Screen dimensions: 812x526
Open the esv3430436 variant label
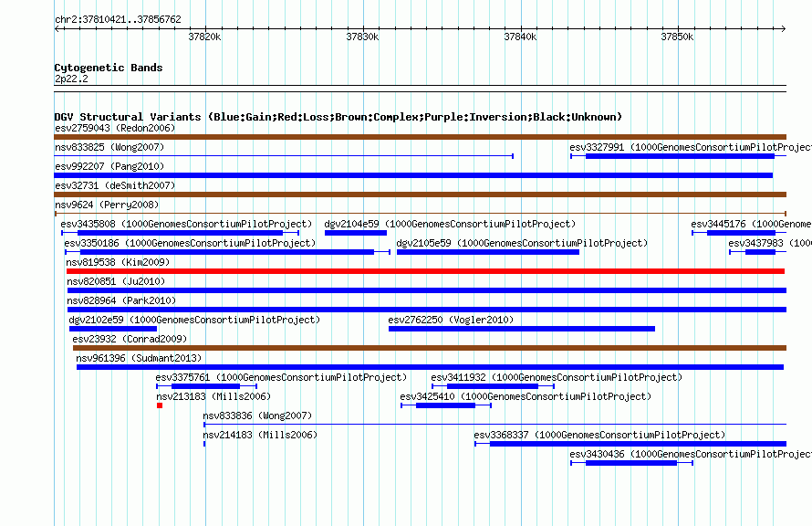point(691,454)
